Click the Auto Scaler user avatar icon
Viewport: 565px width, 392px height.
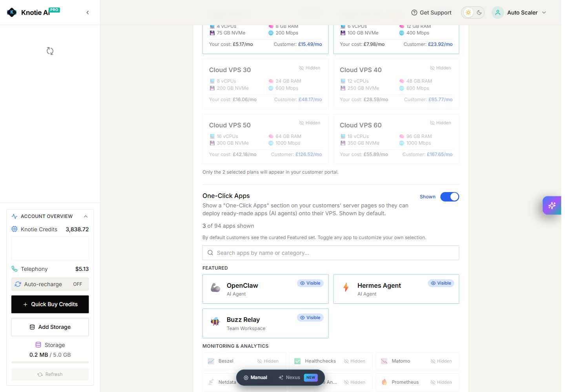click(x=498, y=13)
